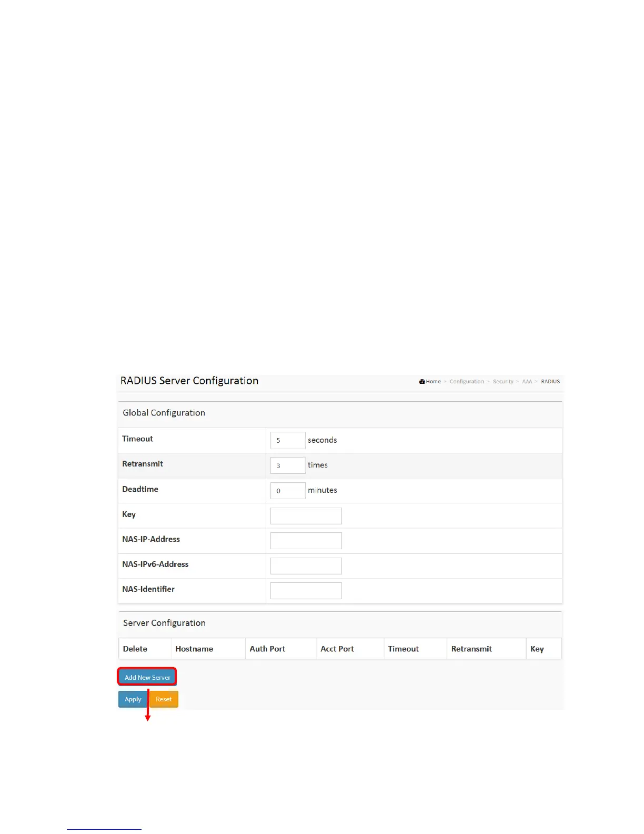Click the Deadtime minutes input field
The image size is (644, 834).
point(288,490)
